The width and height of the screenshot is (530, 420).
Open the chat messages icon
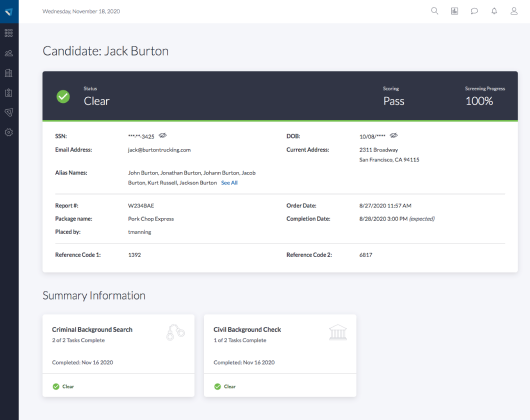(x=474, y=11)
